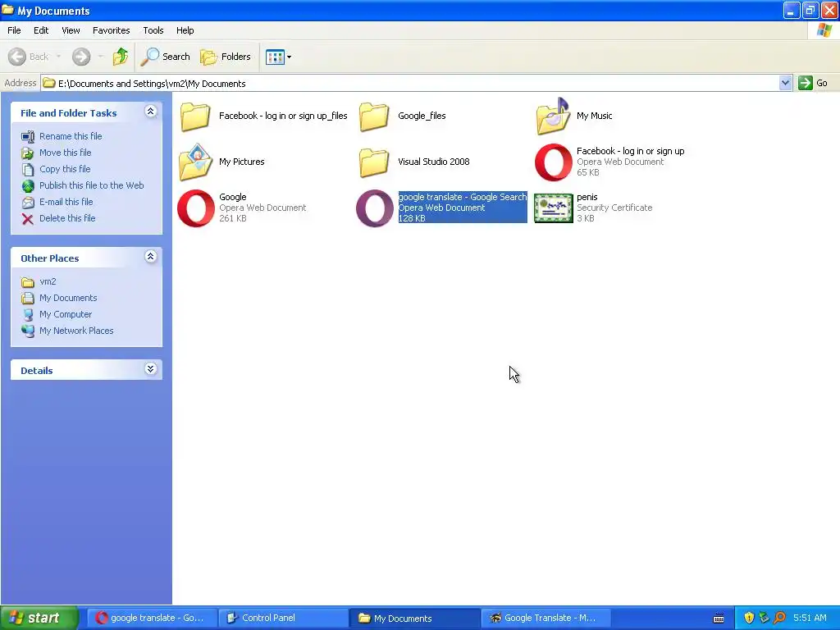Viewport: 840px width, 630px height.
Task: Open the Search pane from toolbar
Action: [165, 57]
